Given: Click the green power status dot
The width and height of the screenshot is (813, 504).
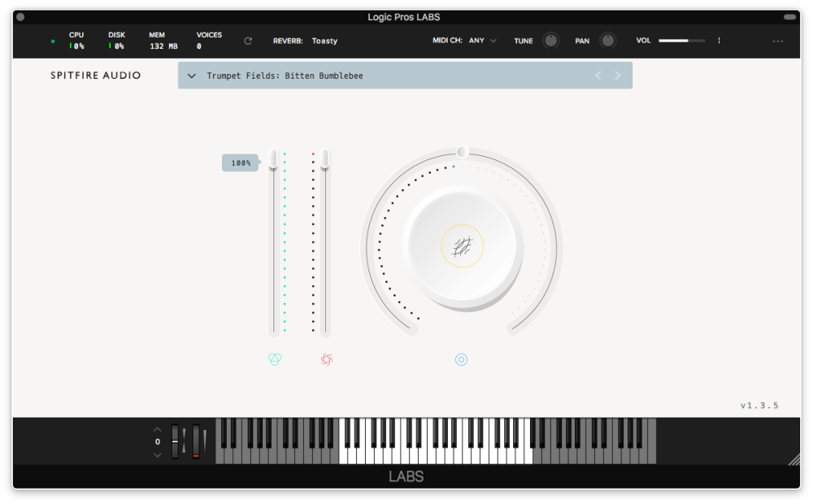Looking at the screenshot, I should click(54, 40).
